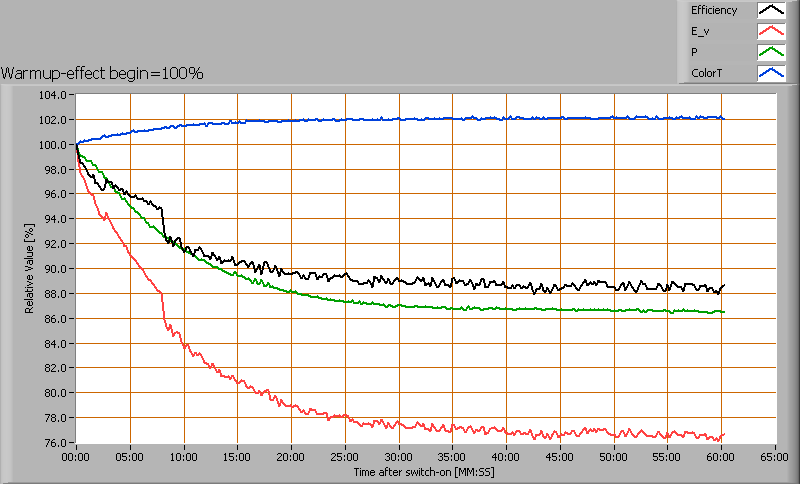Select the ColorT label in the legend
The height and width of the screenshot is (484, 800).
point(705,73)
